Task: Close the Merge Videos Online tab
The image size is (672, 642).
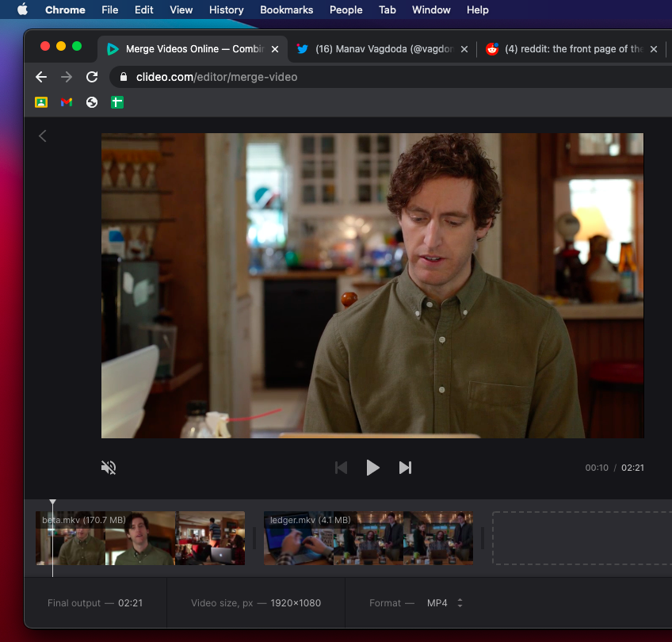Action: pyautogui.click(x=275, y=49)
